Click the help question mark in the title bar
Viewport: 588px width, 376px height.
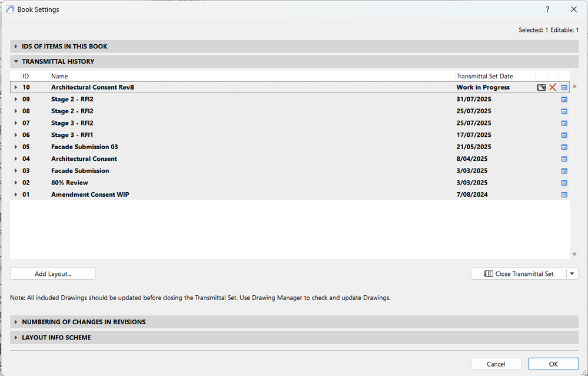[547, 9]
